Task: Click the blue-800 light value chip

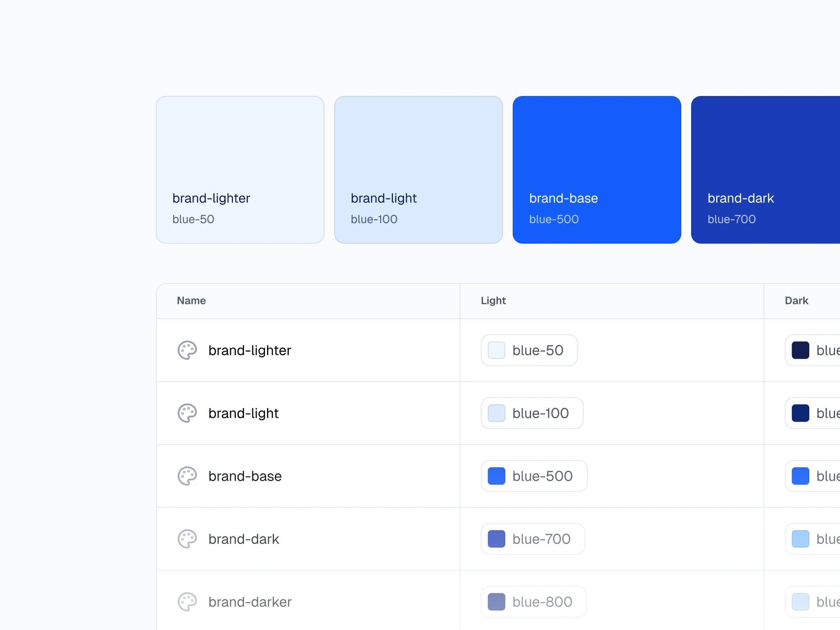Action: [534, 602]
